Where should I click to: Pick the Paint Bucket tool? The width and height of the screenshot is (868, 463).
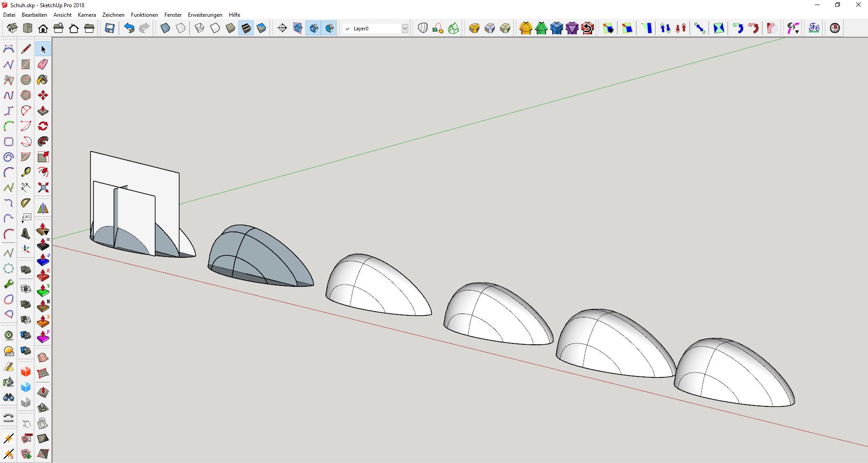(x=43, y=80)
